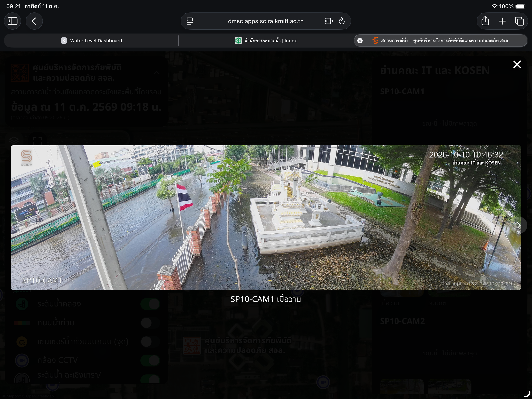Collapse the header panel chevron
This screenshot has height=399, width=532.
tap(157, 73)
